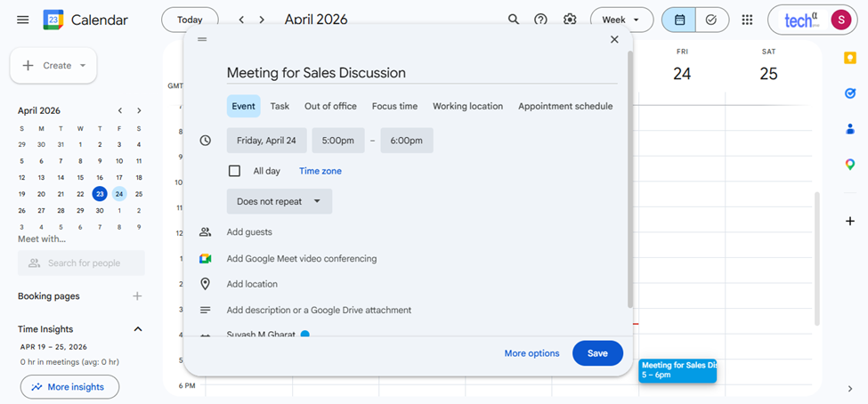Click Friday 24 column header
Screen dimensions: 868x404
pyautogui.click(x=682, y=67)
